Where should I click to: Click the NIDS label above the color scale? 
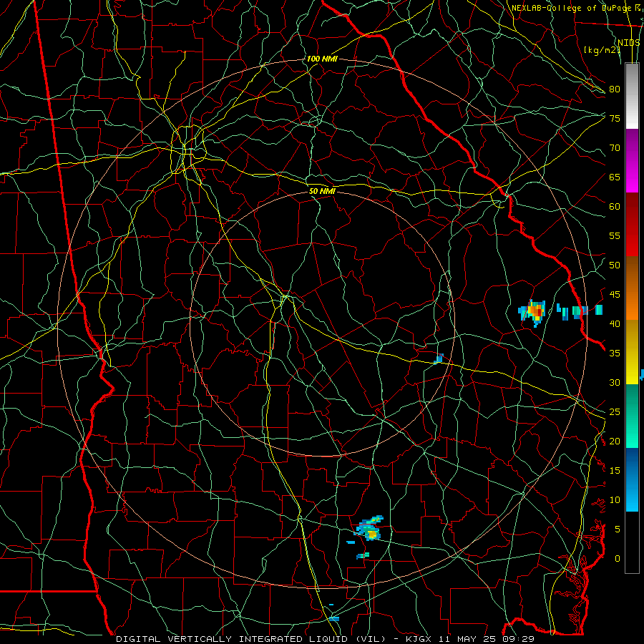629,42
